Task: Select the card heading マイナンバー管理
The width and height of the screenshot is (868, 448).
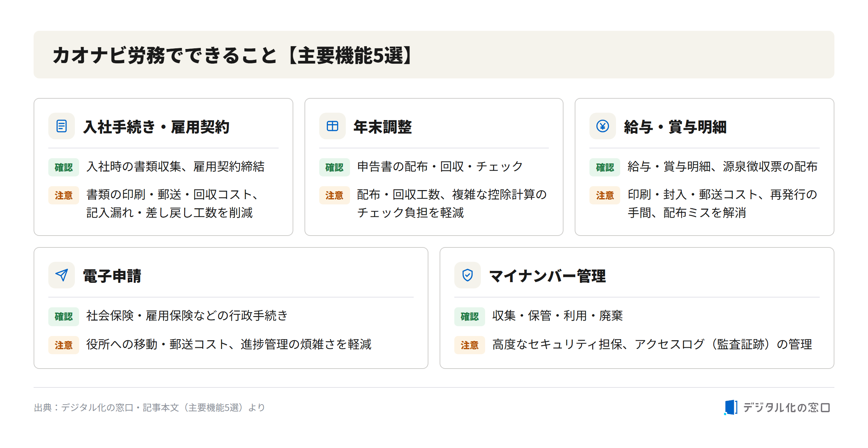Action: [547, 276]
